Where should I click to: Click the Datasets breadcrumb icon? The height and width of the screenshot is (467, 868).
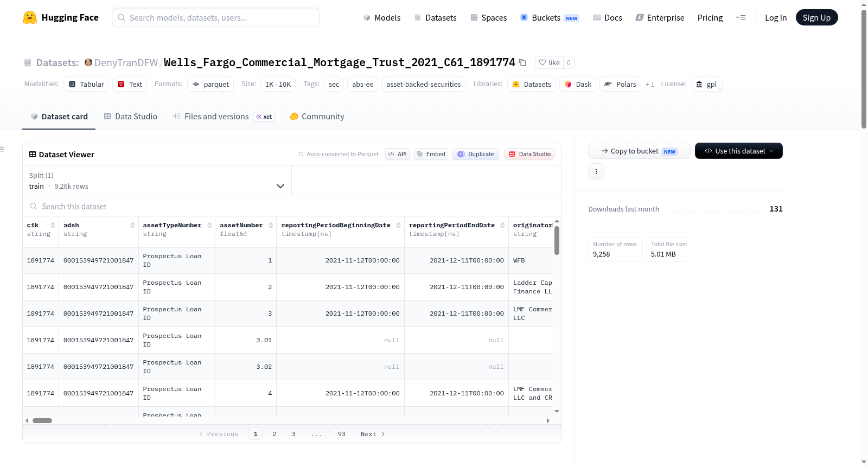tap(28, 62)
